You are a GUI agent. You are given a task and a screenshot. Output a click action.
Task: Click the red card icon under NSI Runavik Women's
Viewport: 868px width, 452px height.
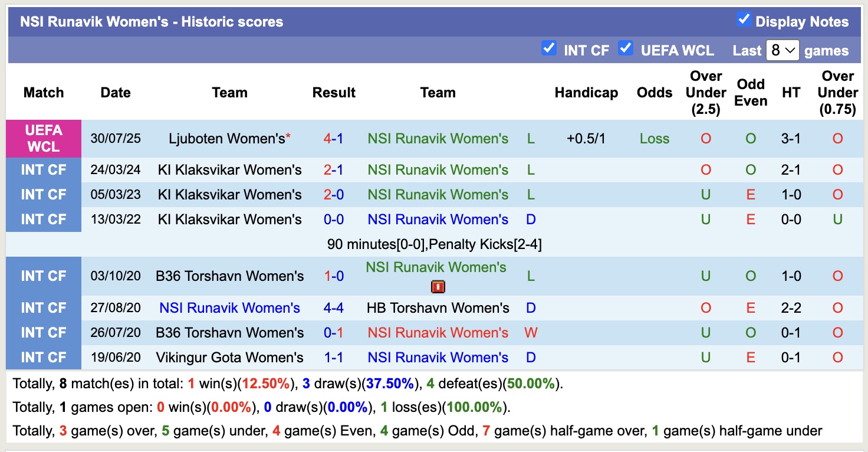[x=439, y=287]
